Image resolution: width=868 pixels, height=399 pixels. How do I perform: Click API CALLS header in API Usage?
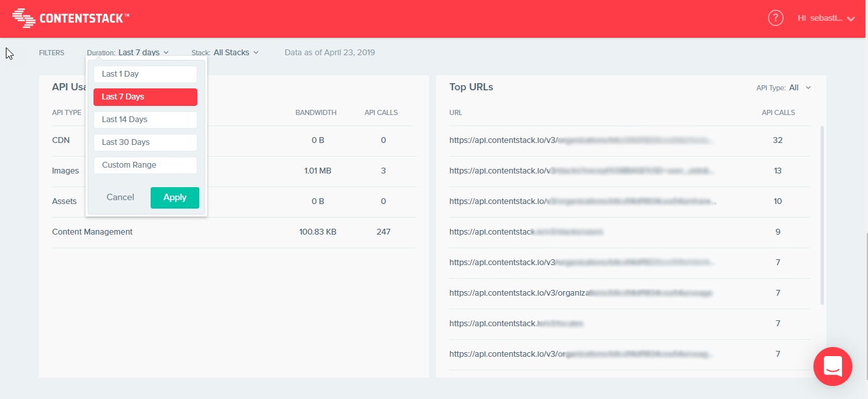(381, 112)
